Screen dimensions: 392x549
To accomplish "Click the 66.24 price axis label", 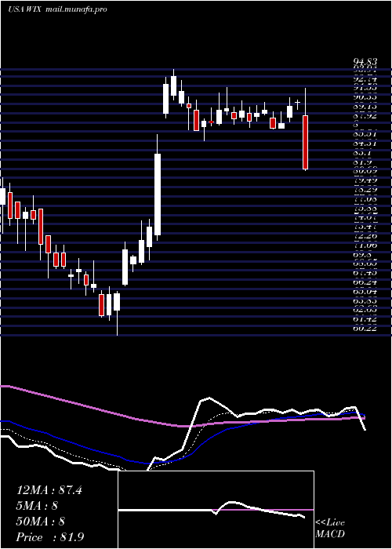I will click(365, 282).
